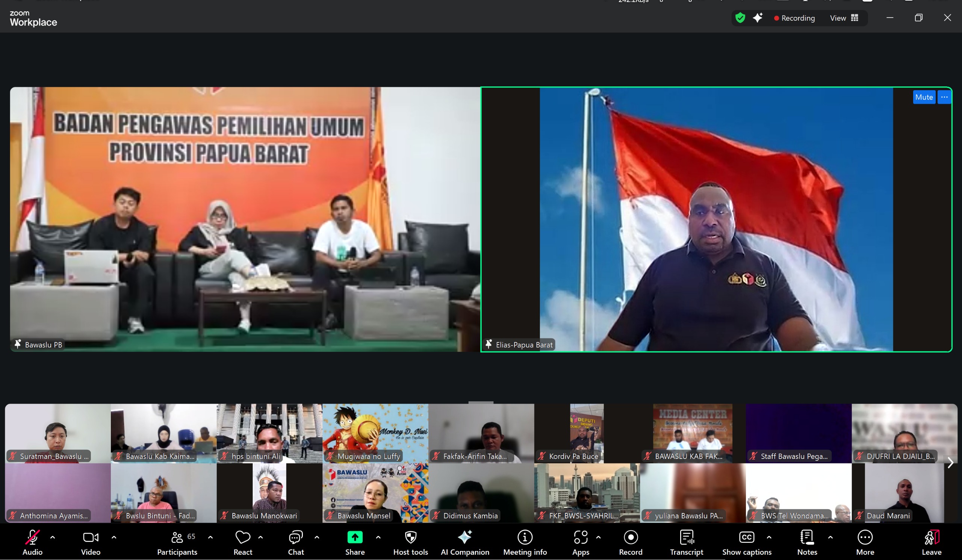
Task: Open the Transcript panel
Action: tap(686, 542)
